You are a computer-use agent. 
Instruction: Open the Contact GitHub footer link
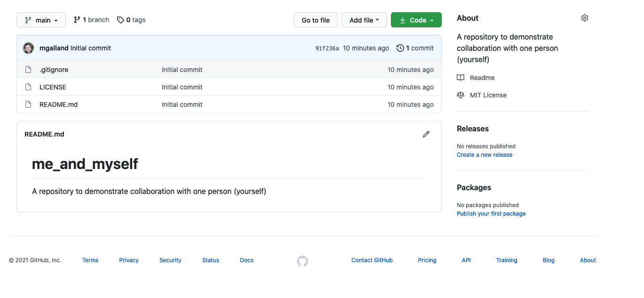click(x=372, y=260)
